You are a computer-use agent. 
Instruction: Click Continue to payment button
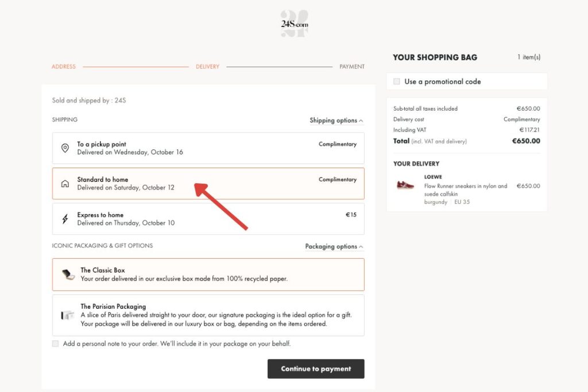(316, 369)
